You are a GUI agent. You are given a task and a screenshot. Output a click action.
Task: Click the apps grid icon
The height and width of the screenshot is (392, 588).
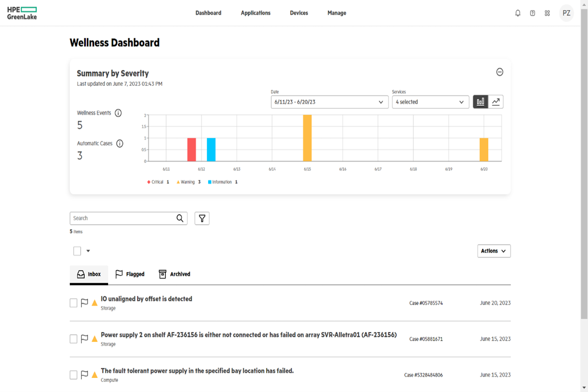pos(547,13)
